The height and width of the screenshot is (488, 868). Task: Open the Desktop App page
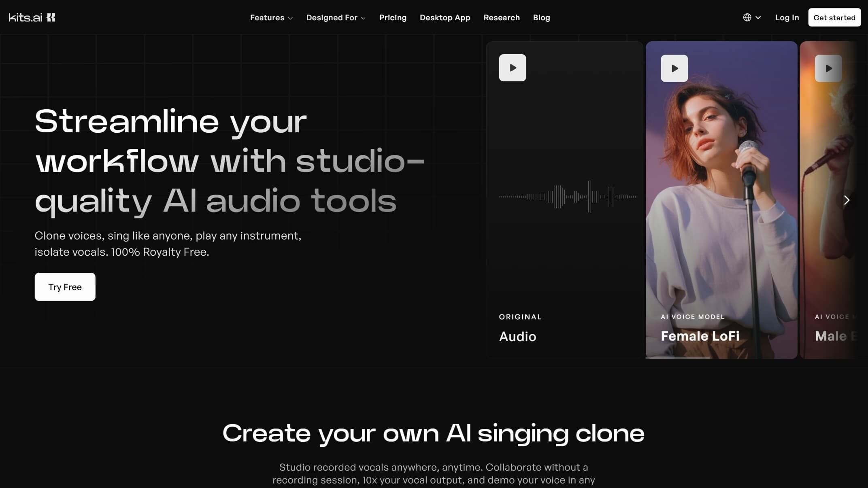coord(445,17)
